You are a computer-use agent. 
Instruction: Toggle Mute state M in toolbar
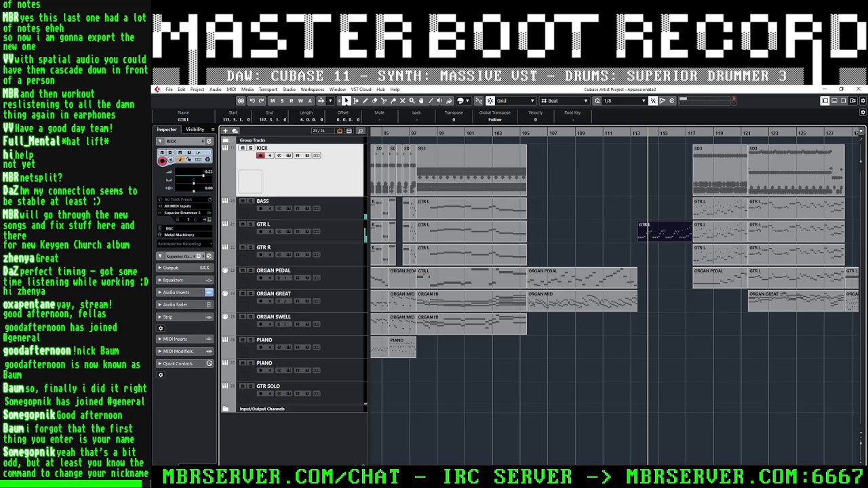pyautogui.click(x=273, y=100)
